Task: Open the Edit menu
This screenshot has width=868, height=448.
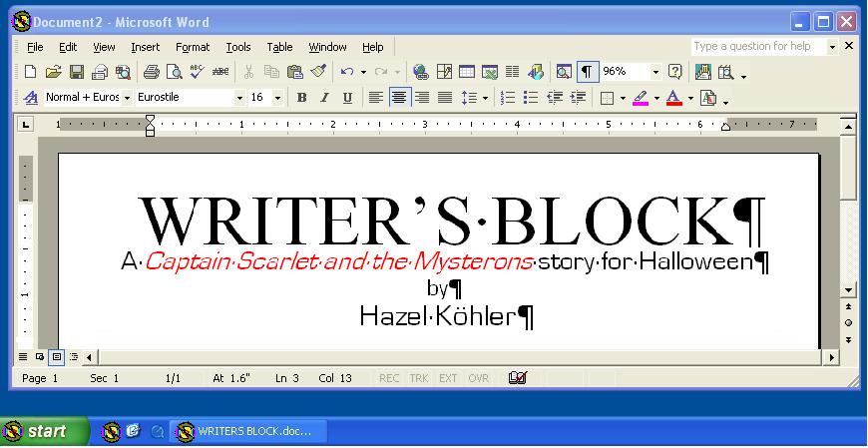Action: (68, 47)
